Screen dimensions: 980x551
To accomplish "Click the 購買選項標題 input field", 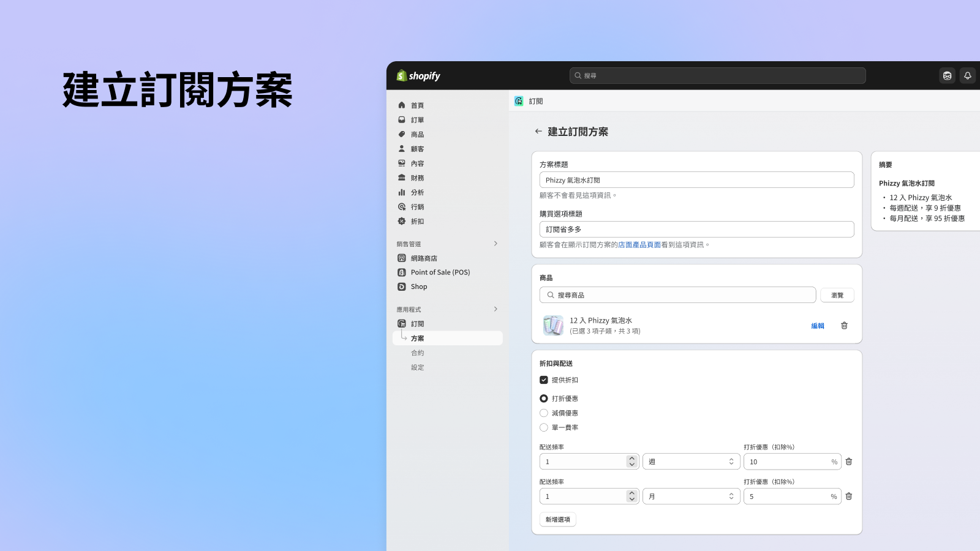I will tap(696, 230).
